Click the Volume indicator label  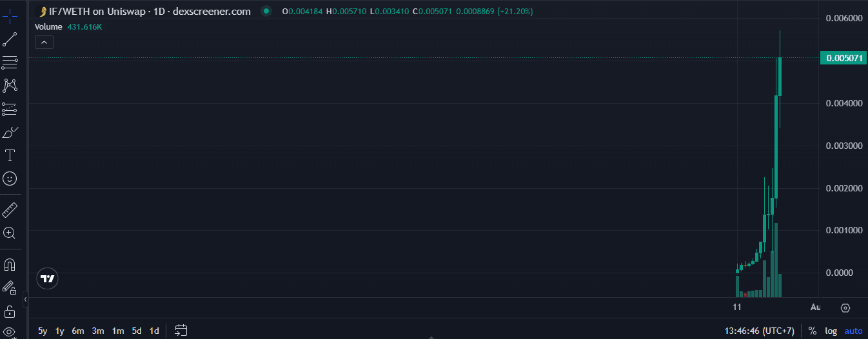(48, 26)
